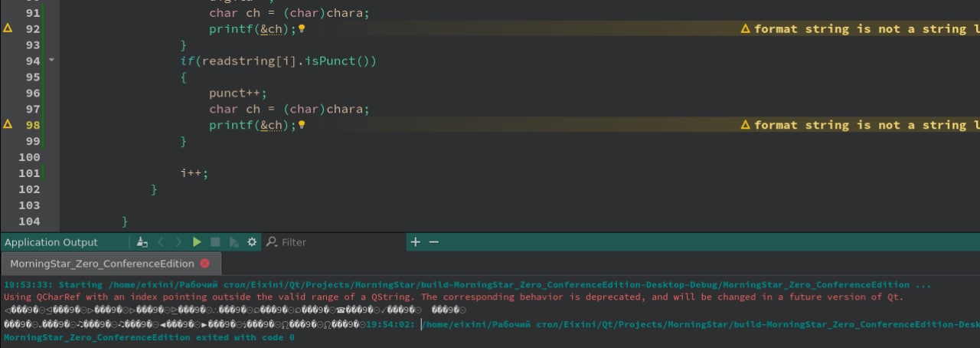The height and width of the screenshot is (348, 980).
Task: Open filter options magnifier icon
Action: tap(271, 242)
